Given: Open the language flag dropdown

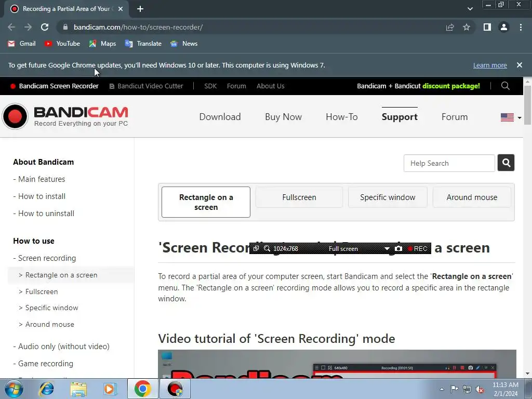Looking at the screenshot, I should pos(511,117).
